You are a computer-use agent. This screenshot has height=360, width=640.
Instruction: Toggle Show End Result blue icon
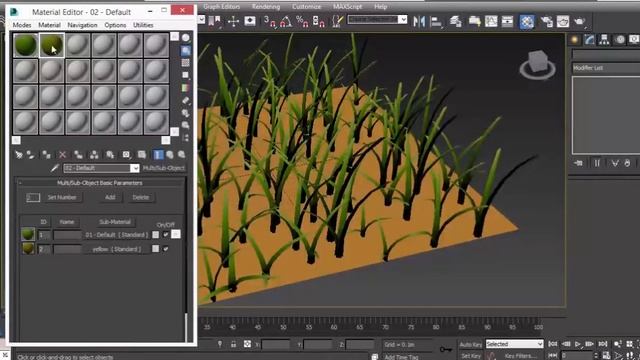[158, 155]
